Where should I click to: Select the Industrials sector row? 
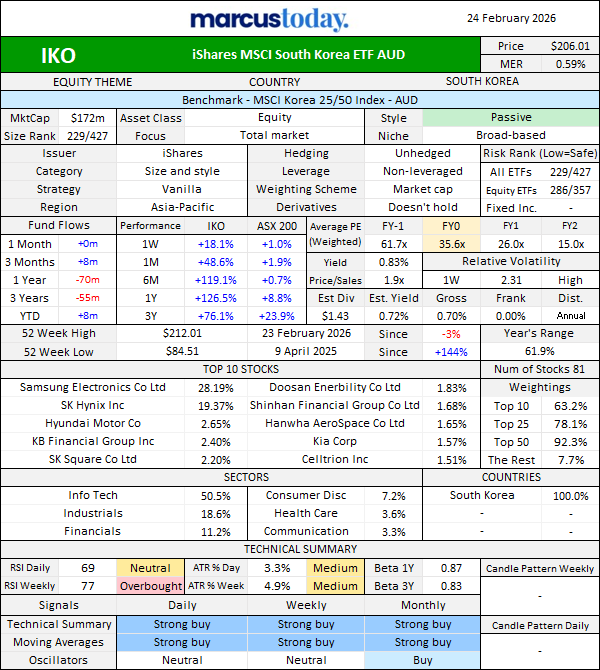click(124, 514)
